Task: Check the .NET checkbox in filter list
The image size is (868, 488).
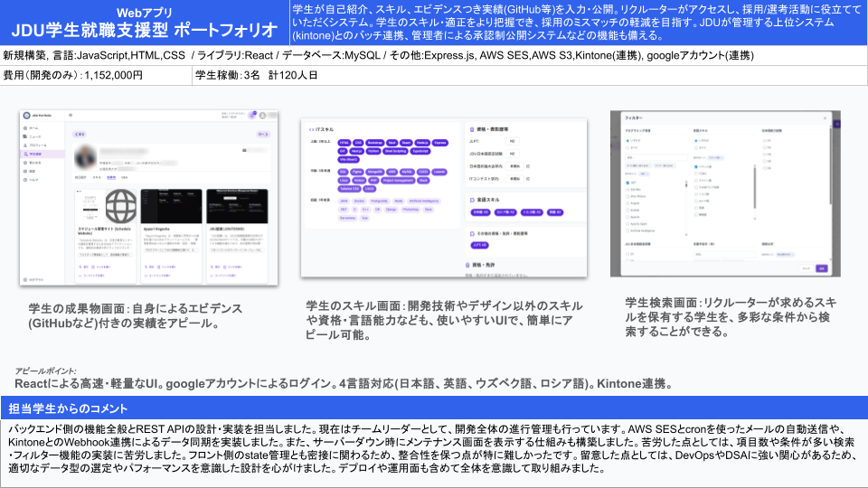Action: coord(627,181)
